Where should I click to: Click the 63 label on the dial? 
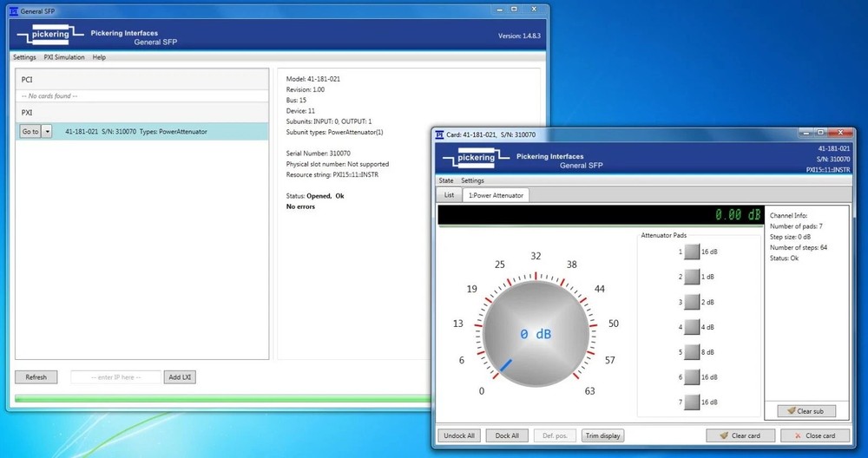pyautogui.click(x=589, y=391)
